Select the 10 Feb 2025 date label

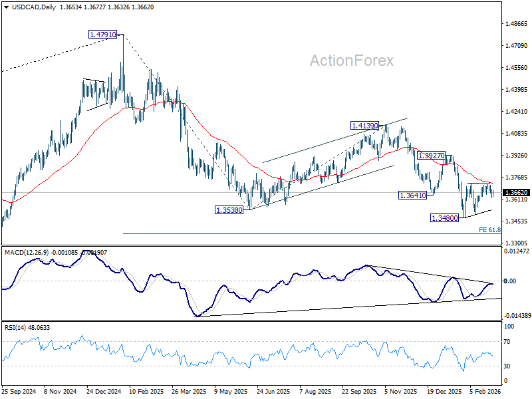146,391
